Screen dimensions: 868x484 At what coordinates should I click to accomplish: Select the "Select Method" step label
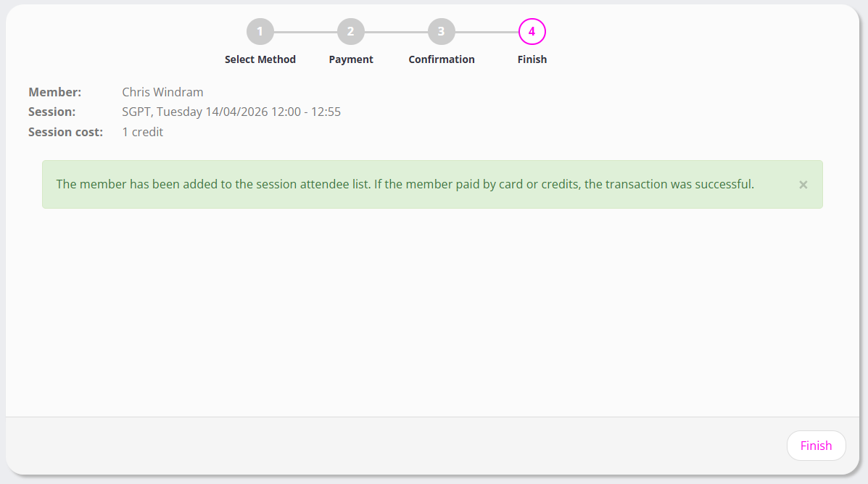click(x=260, y=59)
